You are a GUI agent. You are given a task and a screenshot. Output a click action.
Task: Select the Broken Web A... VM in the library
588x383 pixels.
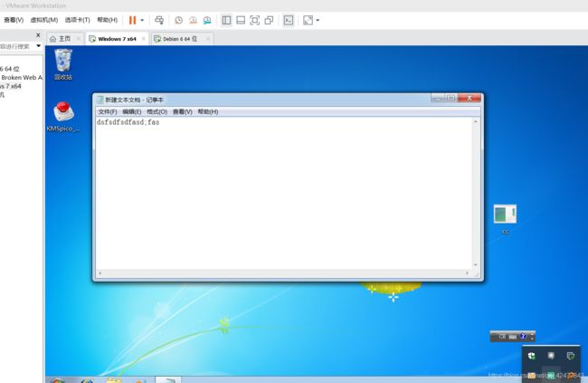[22, 77]
